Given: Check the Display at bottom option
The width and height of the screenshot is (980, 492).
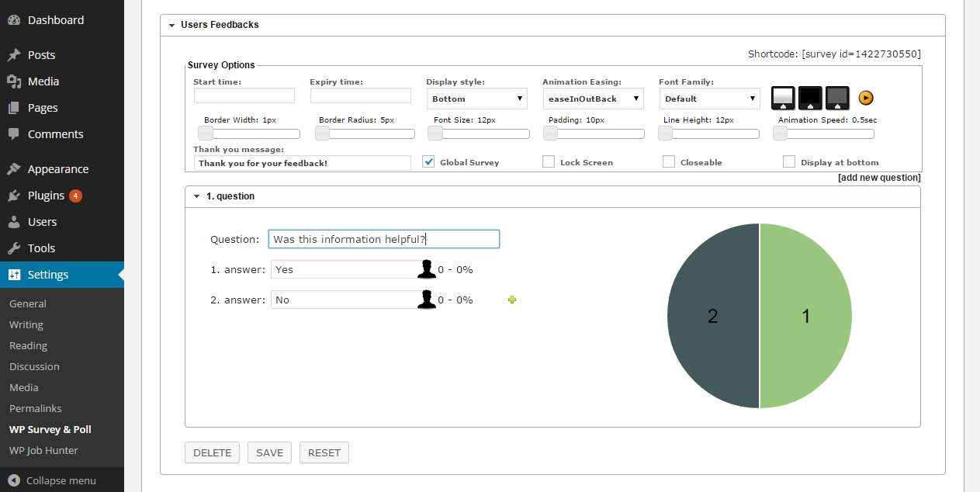Looking at the screenshot, I should [x=789, y=161].
